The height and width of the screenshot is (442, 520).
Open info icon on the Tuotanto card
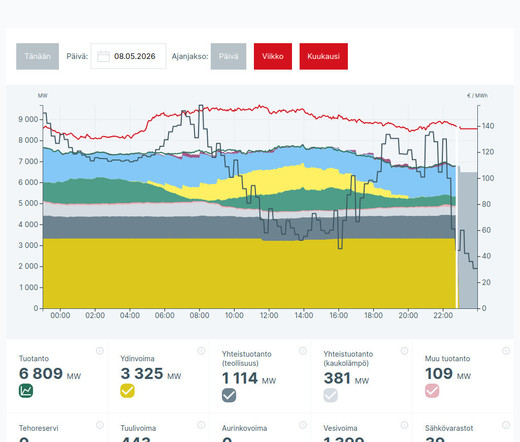(x=100, y=351)
